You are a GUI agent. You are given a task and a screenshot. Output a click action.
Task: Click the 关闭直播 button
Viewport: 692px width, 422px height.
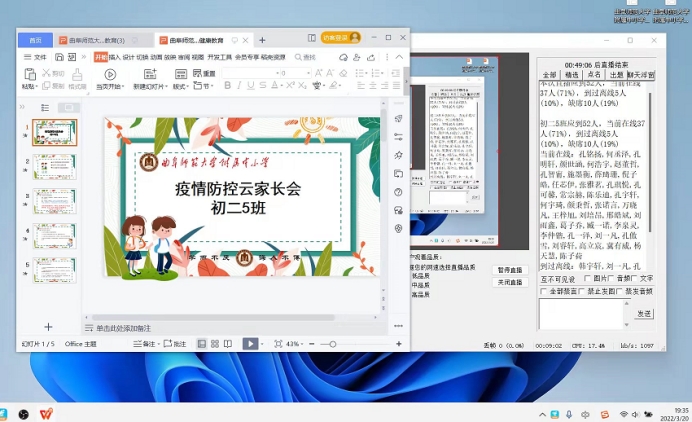(x=510, y=282)
